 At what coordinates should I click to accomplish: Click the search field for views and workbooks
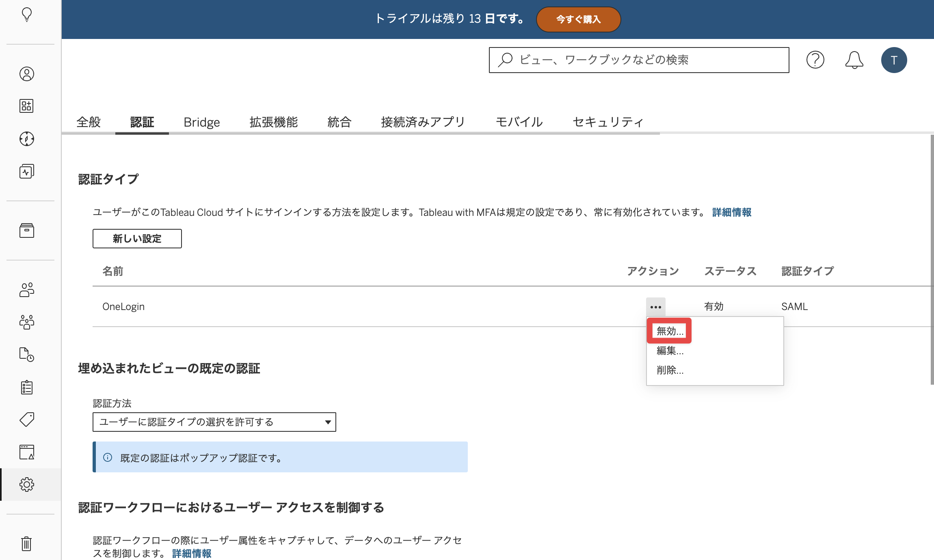click(x=639, y=60)
